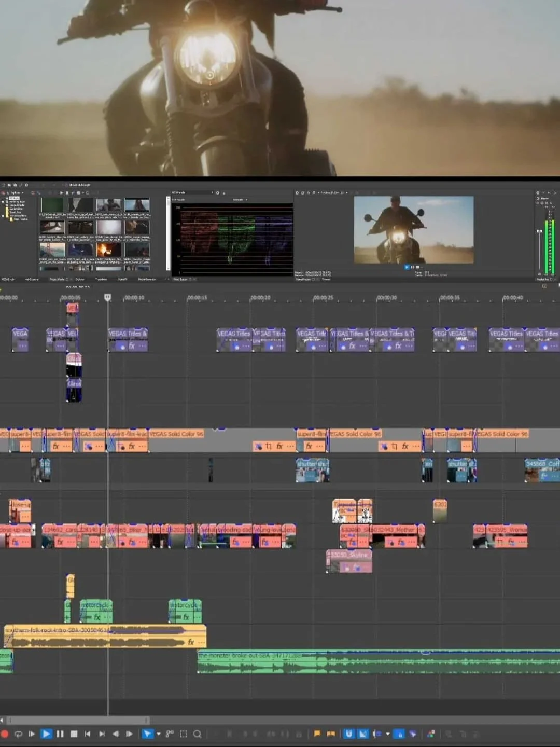This screenshot has width=560, height=747.
Task: Toggle Auto Ripple button
Action: (377, 734)
